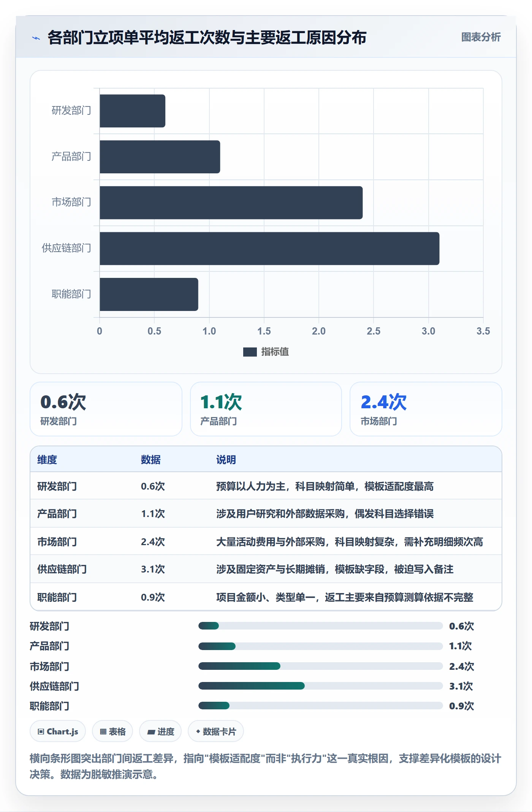Click description 涉及用户研究和外部数据采购
Image resolution: width=532 pixels, height=812 pixels.
tap(325, 514)
